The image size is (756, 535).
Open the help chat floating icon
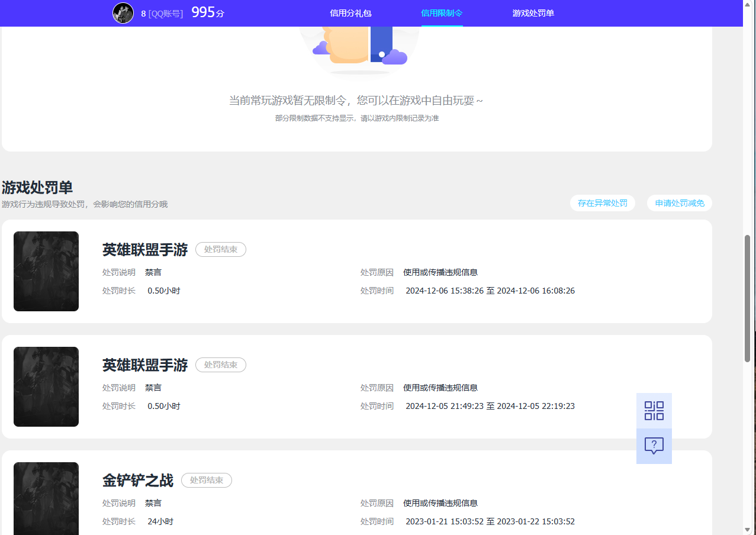(x=654, y=446)
